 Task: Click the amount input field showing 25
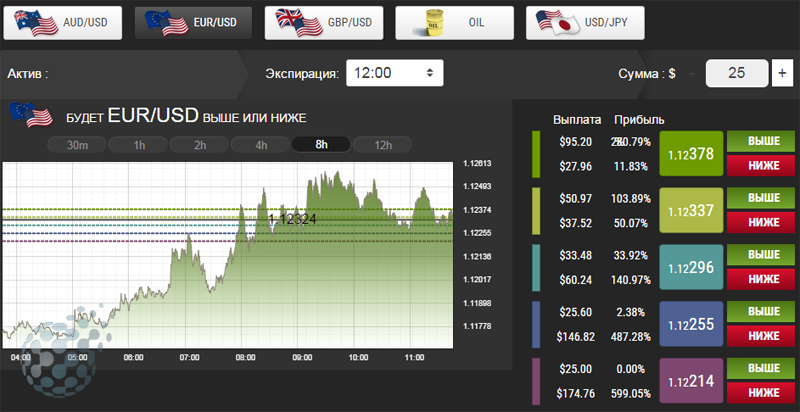736,73
